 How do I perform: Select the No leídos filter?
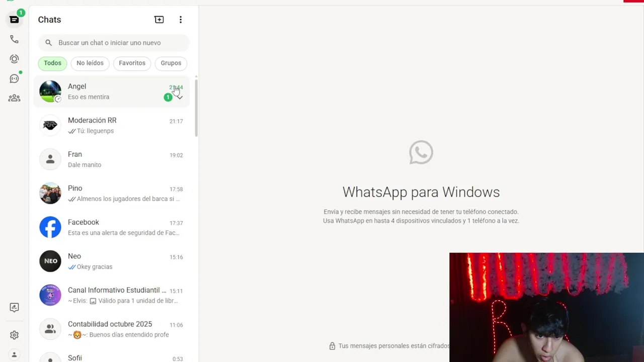coord(90,63)
